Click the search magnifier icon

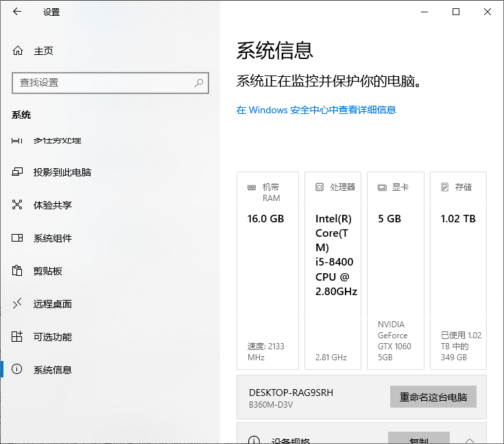[x=199, y=82]
